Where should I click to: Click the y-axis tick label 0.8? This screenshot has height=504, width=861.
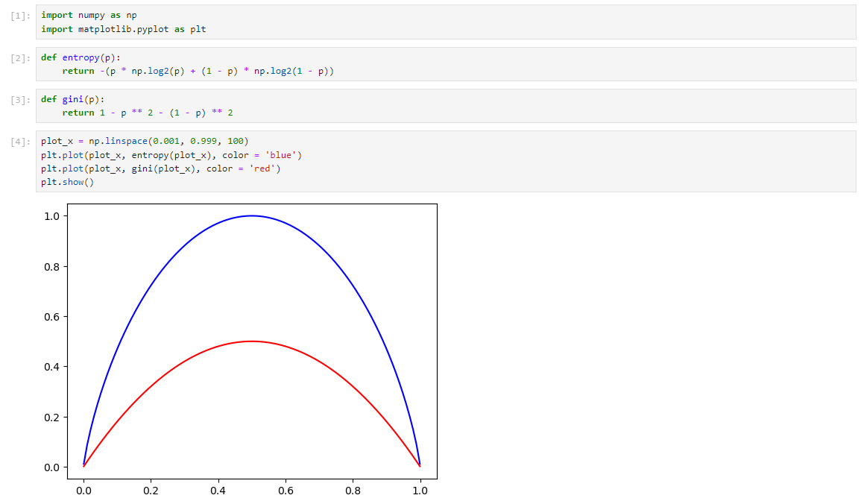[x=51, y=267]
